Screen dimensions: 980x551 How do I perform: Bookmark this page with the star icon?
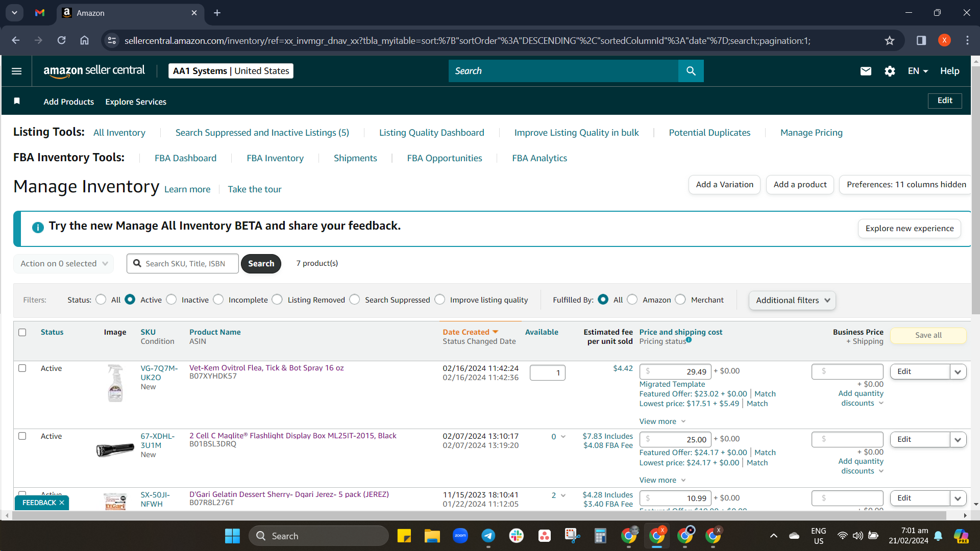890,40
